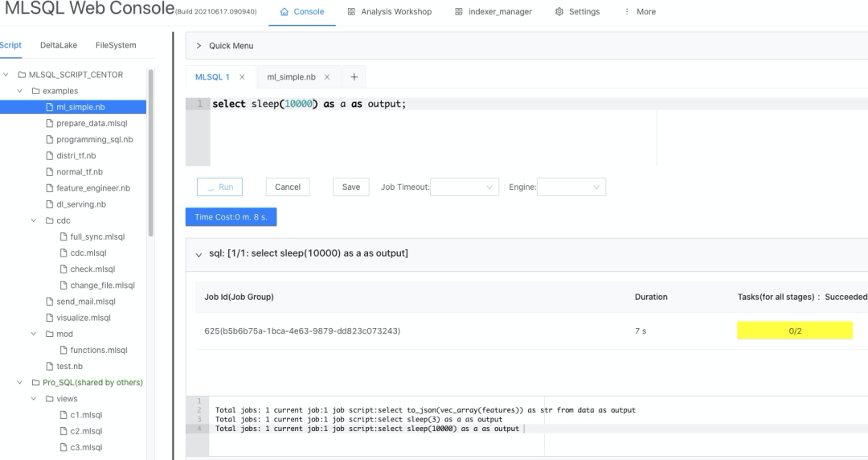Viewport: 868px width, 460px height.
Task: Click the Analysis Workshop grid icon
Action: coord(351,12)
